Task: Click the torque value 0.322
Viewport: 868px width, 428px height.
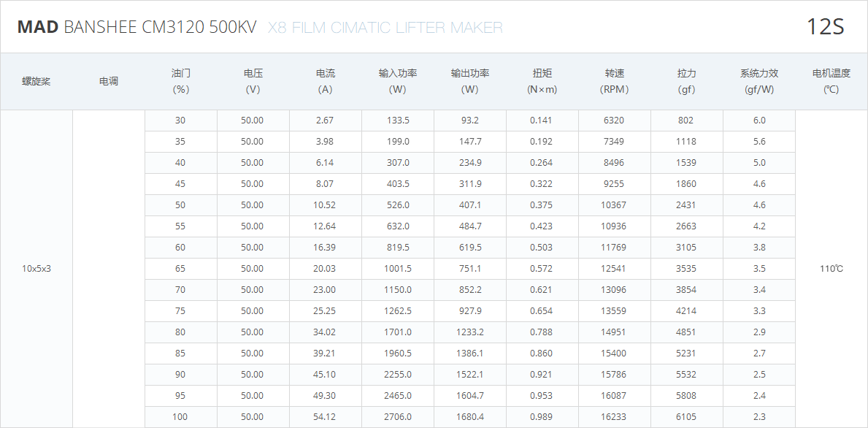Action: (541, 184)
